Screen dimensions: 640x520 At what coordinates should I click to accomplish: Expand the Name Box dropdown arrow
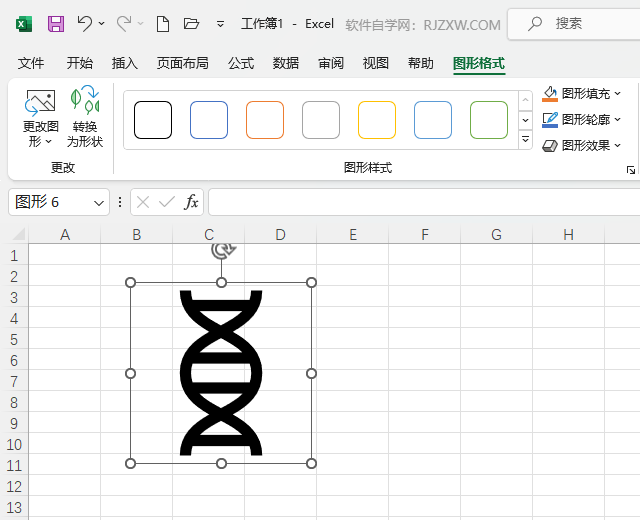[x=99, y=202]
